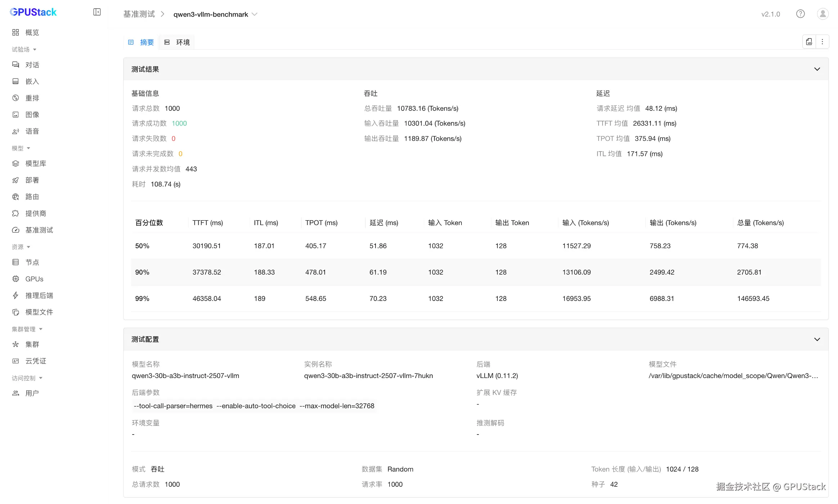Open 对话 chat playground
This screenshot has height=504, width=838.
pos(32,65)
